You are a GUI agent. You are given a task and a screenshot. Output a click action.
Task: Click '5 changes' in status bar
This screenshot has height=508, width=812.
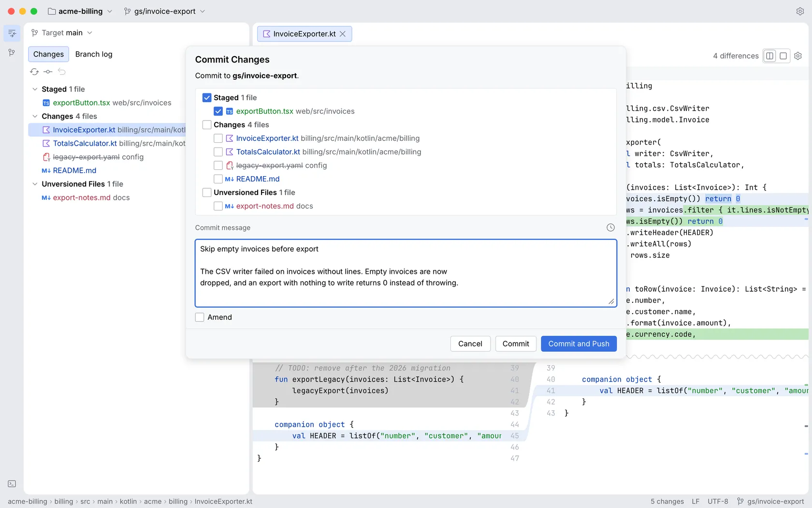click(667, 501)
